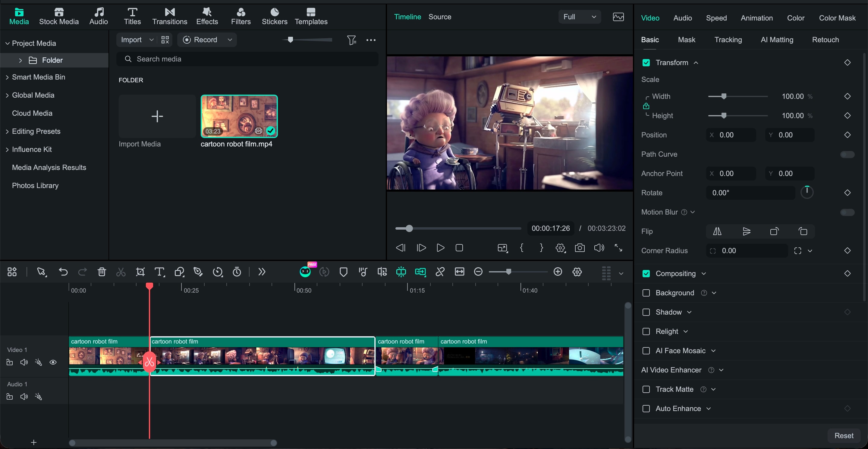
Task: Hide Video 1 track with eye icon
Action: pyautogui.click(x=53, y=363)
